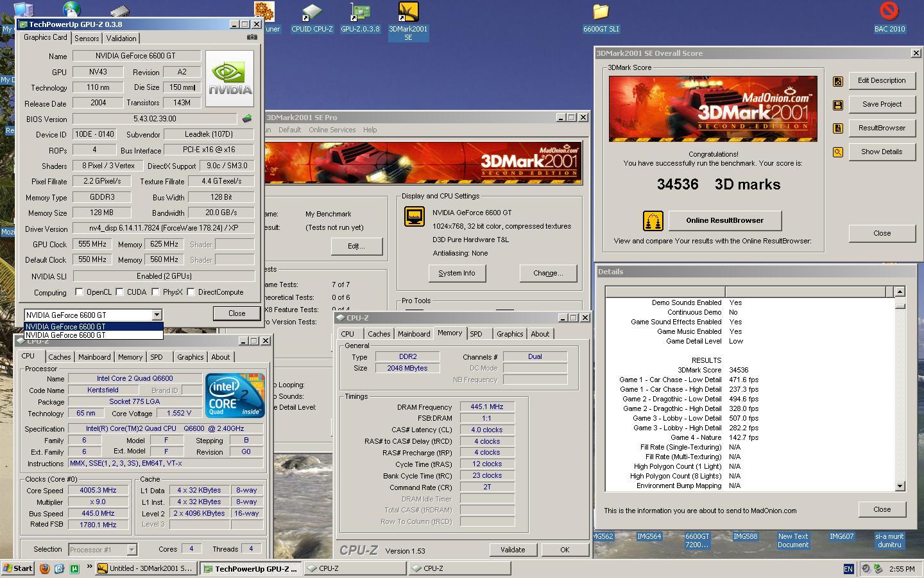The image size is (924, 578).
Task: Open the Online Services menu in 3DMark2001
Action: point(332,130)
